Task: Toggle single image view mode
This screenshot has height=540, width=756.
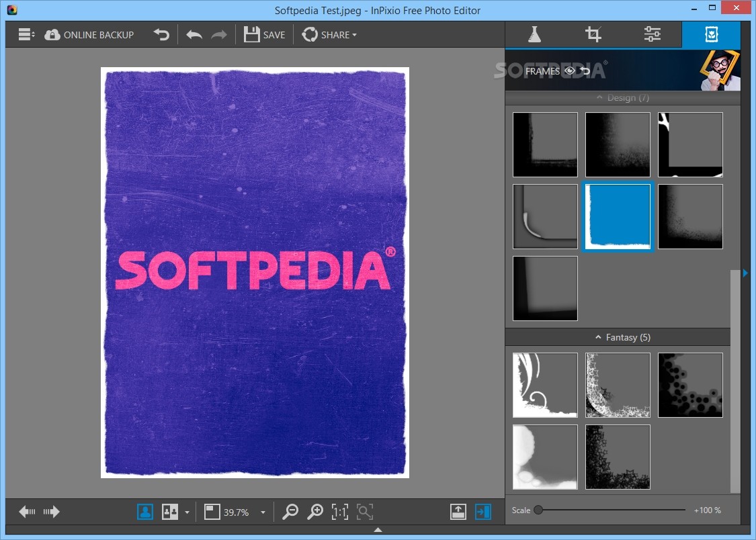Action: click(145, 511)
